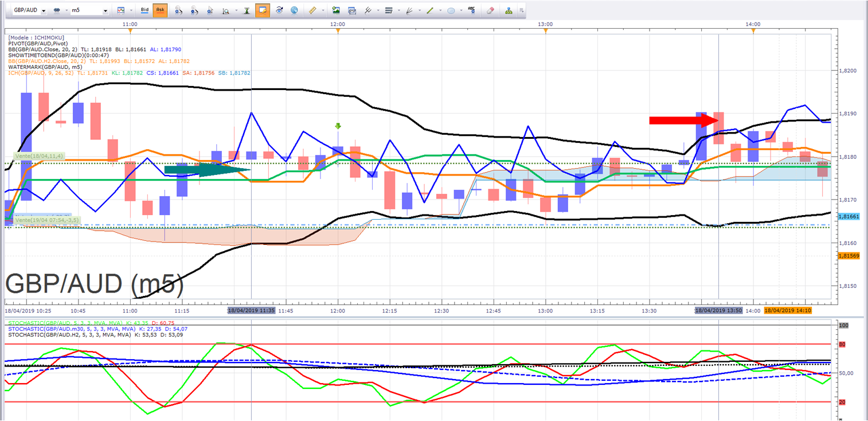Viewport: 868px width, 421px height.
Task: Click the landscape image icon
Action: point(336,10)
